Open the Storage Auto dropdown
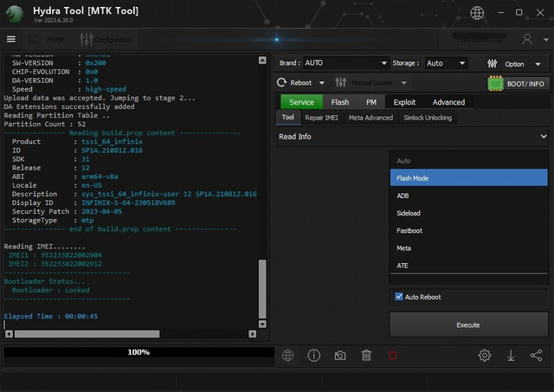The width and height of the screenshot is (554, 392). tap(446, 63)
